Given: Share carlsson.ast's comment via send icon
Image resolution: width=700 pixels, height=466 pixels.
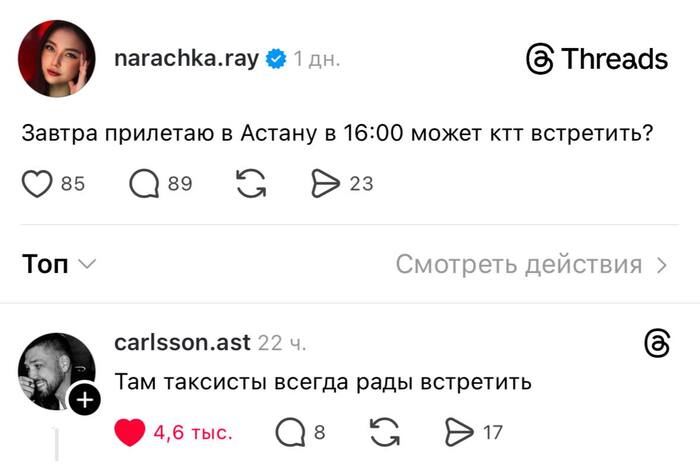Looking at the screenshot, I should click(x=459, y=432).
